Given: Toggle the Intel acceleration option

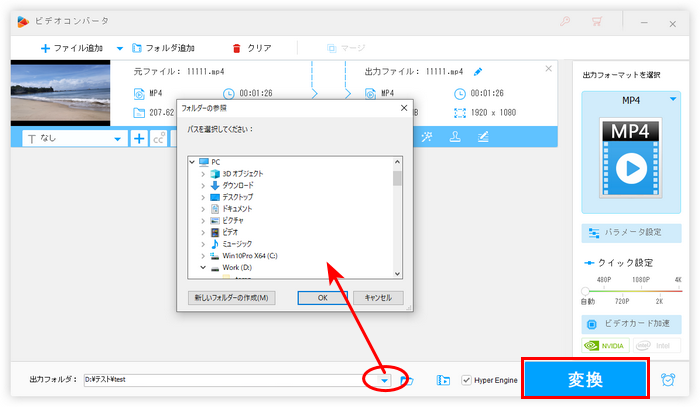Looking at the screenshot, I should [x=656, y=345].
